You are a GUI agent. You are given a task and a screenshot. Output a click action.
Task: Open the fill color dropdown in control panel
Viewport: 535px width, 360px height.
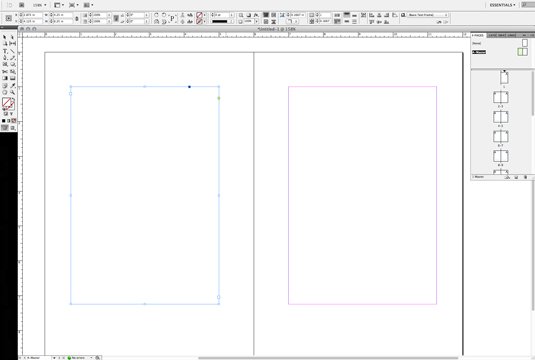point(205,15)
